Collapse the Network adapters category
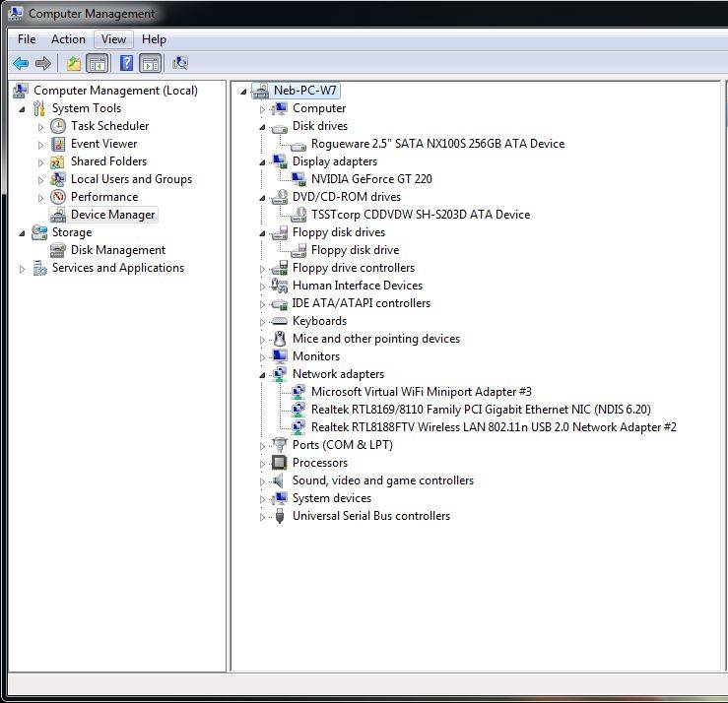The height and width of the screenshot is (703, 728). 262,375
